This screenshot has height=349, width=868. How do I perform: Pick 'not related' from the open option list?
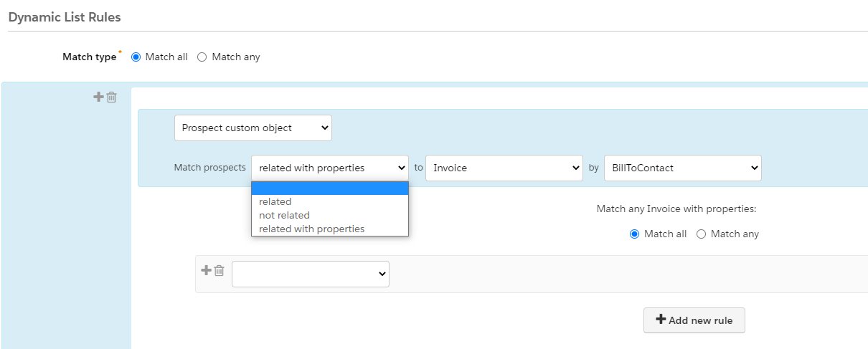[284, 216]
